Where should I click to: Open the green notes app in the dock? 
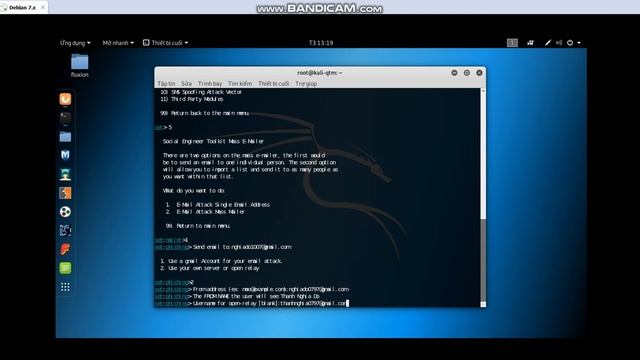pyautogui.click(x=65, y=268)
